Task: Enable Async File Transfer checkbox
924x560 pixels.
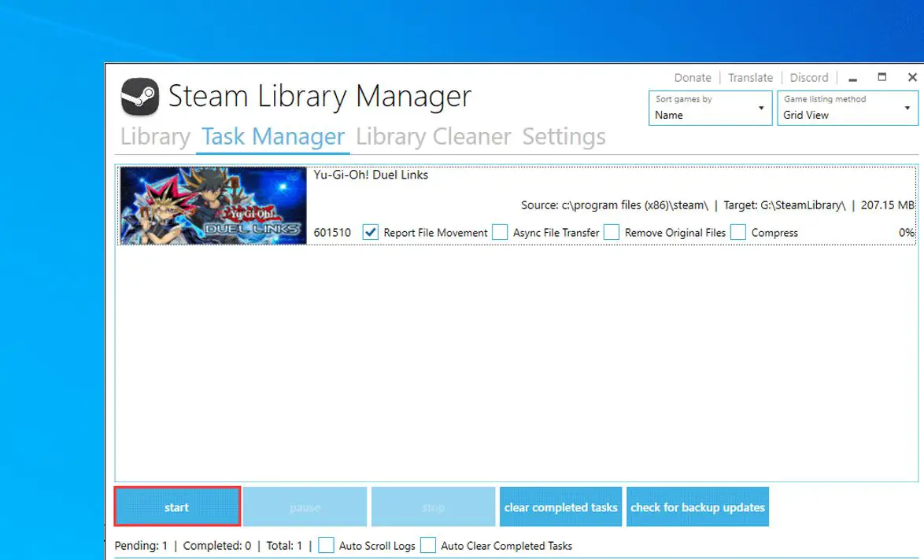Action: click(500, 233)
